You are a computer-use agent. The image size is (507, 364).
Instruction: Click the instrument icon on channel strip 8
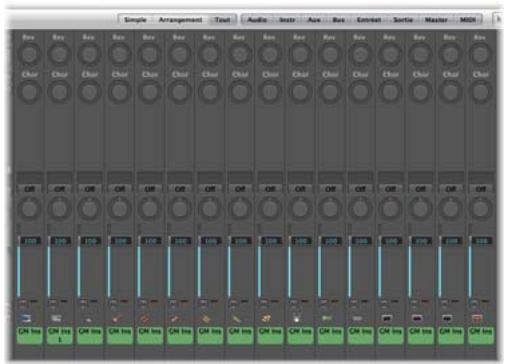click(236, 319)
